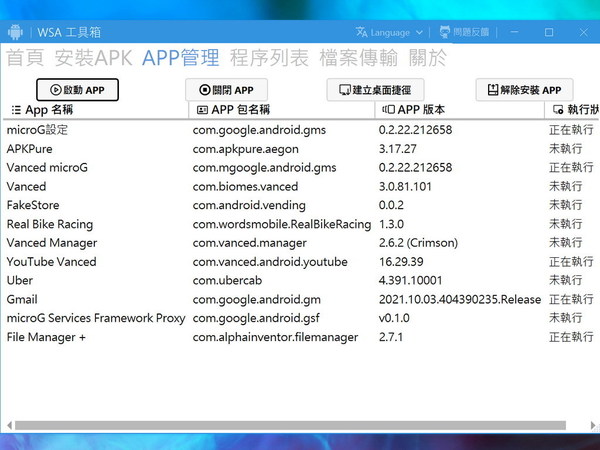
Task: Sort by the APP 包名稱 column header
Action: (282, 110)
